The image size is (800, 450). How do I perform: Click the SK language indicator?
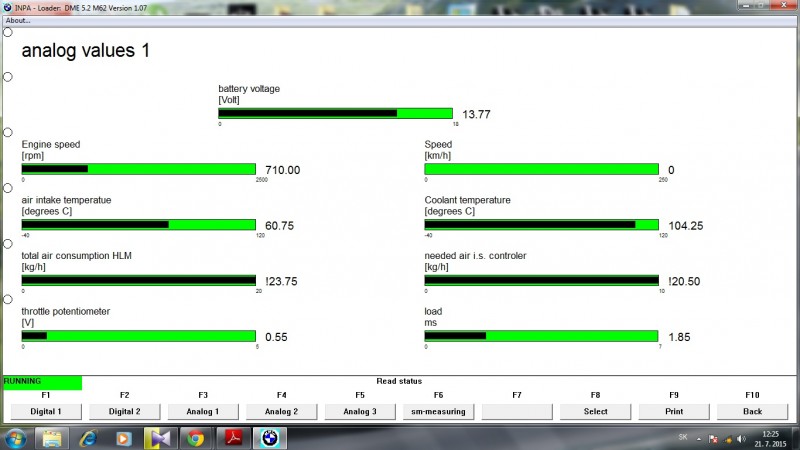(683, 437)
